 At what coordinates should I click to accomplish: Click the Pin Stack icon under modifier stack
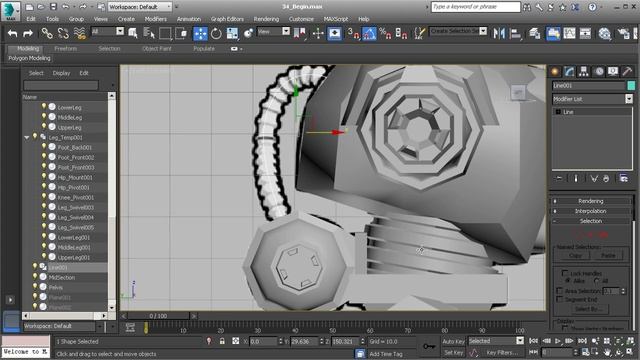559,178
